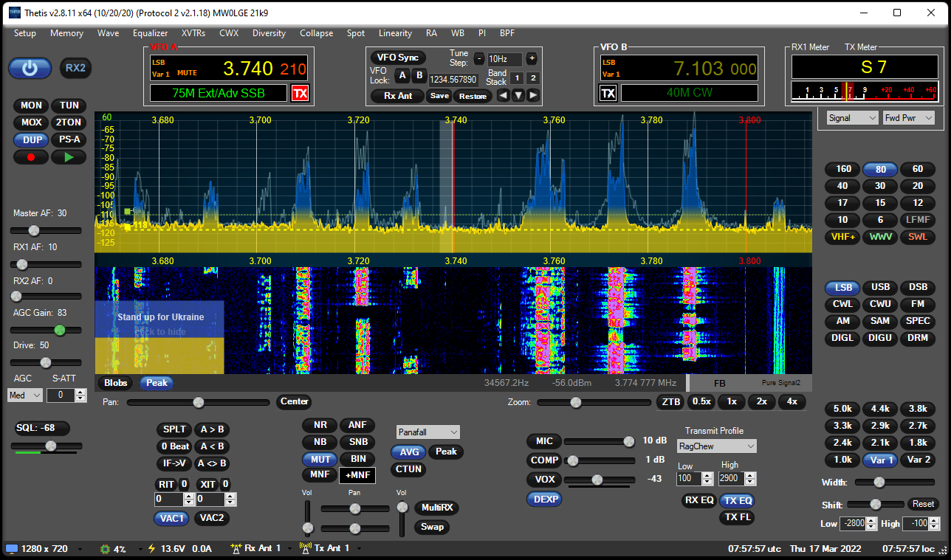The height and width of the screenshot is (560, 951).
Task: Lock VFO B with the B button
Action: [419, 75]
